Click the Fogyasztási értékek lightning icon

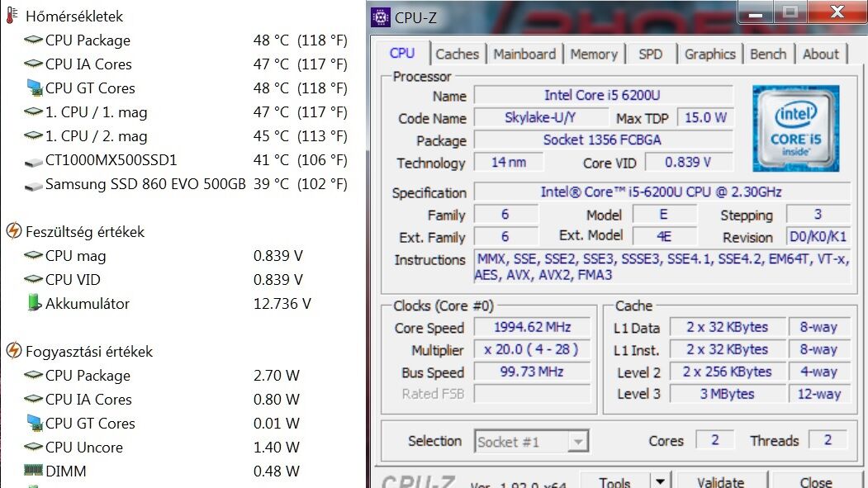[x=14, y=350]
